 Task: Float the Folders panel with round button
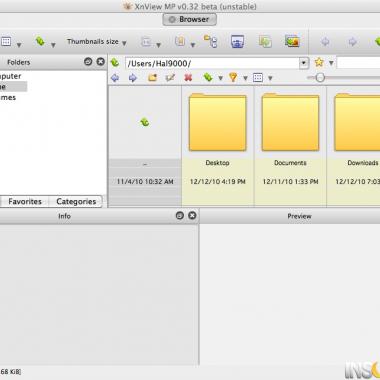(88, 62)
